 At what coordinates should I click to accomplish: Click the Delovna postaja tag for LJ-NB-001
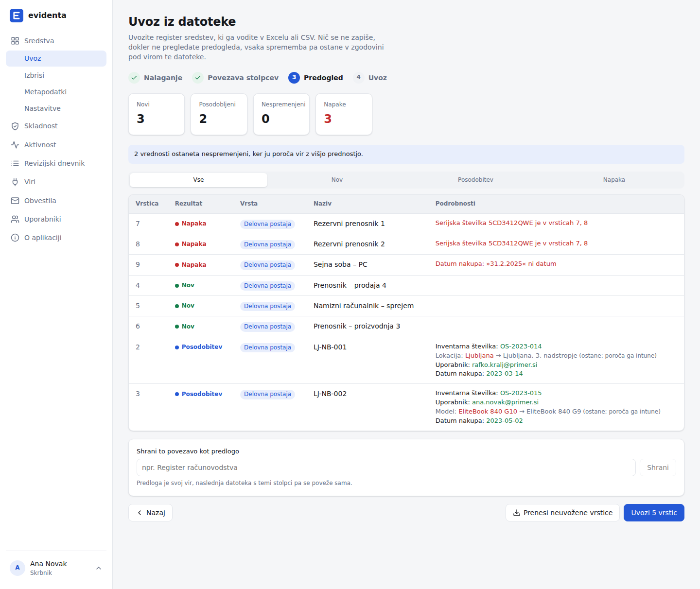267,347
